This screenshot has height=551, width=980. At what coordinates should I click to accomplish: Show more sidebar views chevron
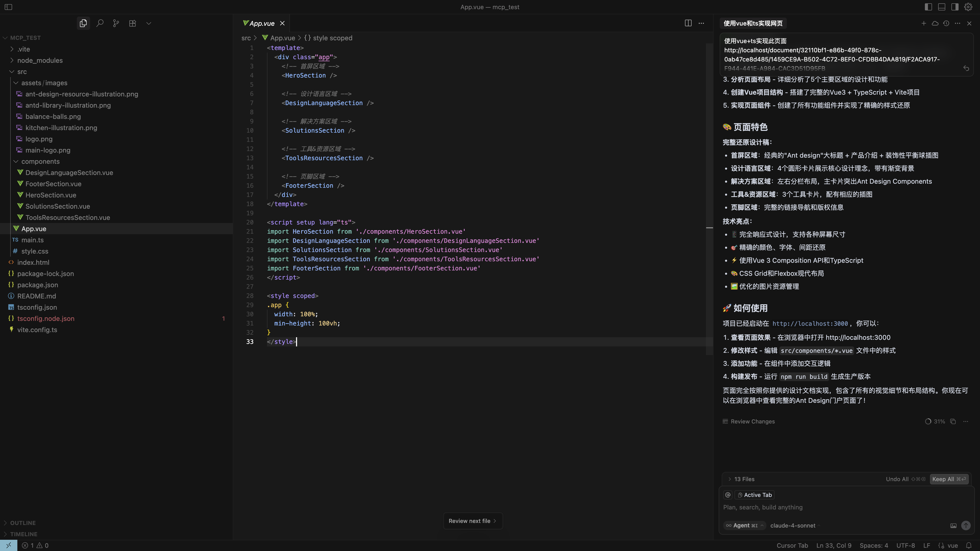[x=149, y=23]
